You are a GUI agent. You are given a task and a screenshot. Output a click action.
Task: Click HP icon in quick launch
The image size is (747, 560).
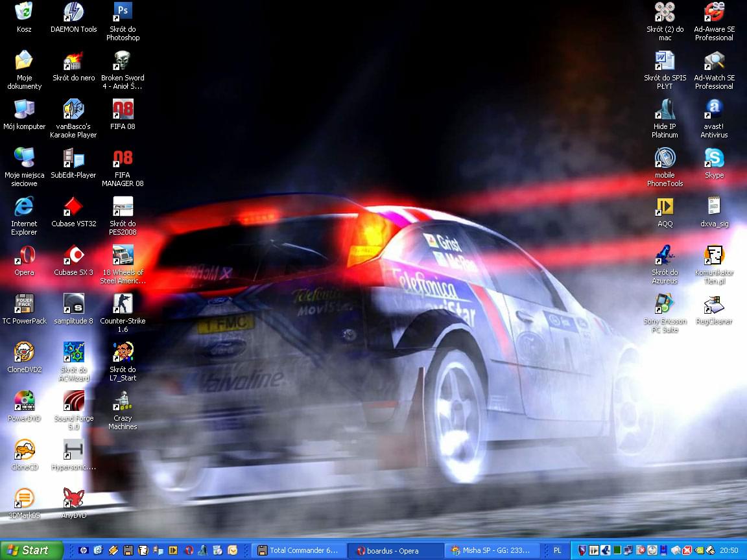click(84, 550)
